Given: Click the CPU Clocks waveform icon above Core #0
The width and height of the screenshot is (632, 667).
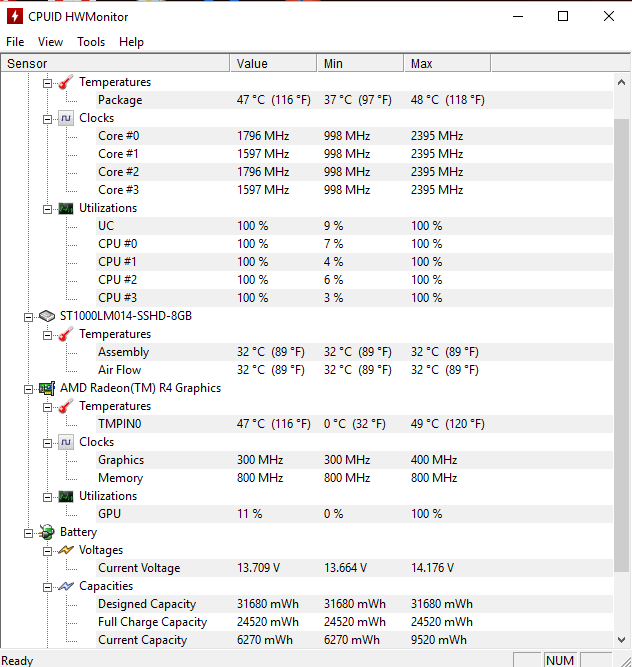Looking at the screenshot, I should click(65, 118).
